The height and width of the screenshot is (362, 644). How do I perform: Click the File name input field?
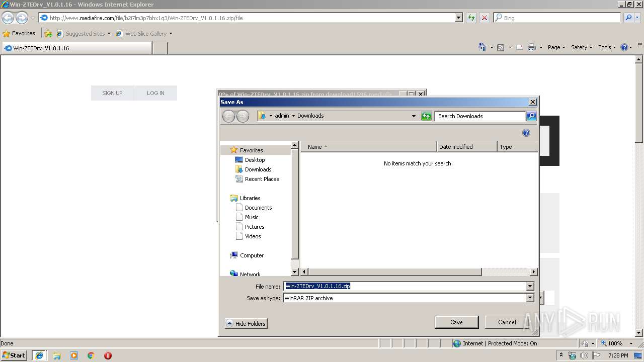[405, 287]
